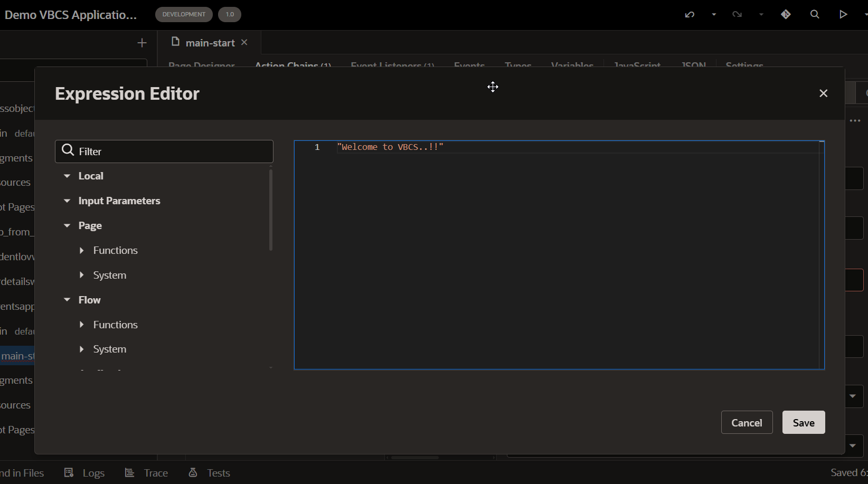Click the DEVELOPMENT status badge
Viewport: 868px width, 484px height.
(x=184, y=14)
